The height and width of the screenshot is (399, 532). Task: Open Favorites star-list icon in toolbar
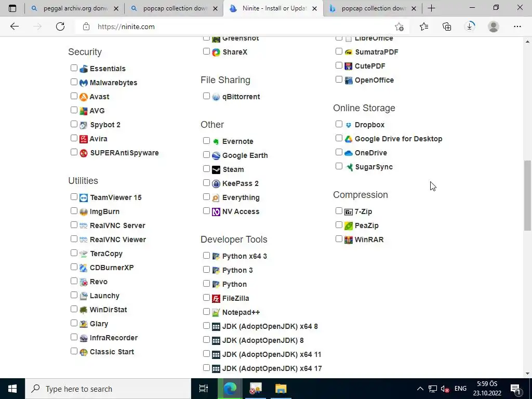click(x=424, y=26)
